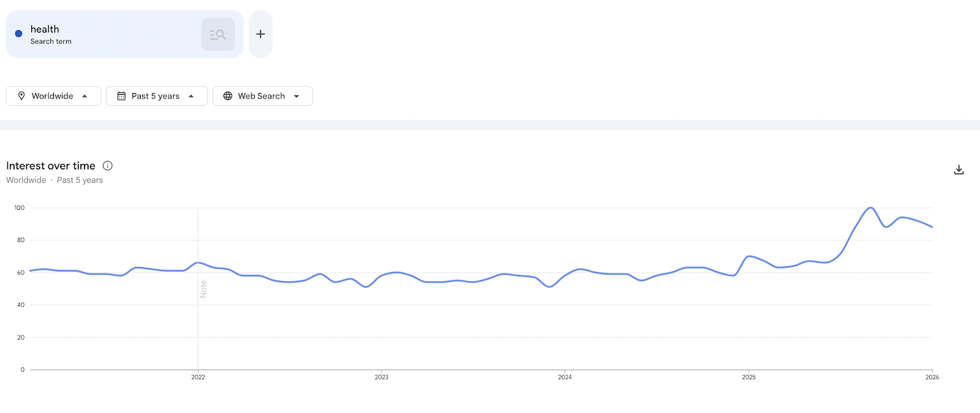Click the 2023 label on the timeline
Image resolution: width=980 pixels, height=413 pixels.
[382, 377]
